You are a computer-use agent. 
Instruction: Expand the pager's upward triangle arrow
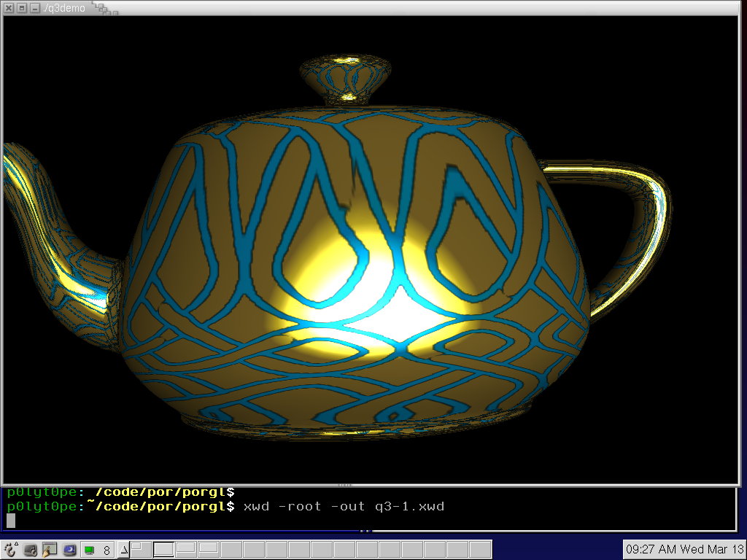[x=123, y=550]
